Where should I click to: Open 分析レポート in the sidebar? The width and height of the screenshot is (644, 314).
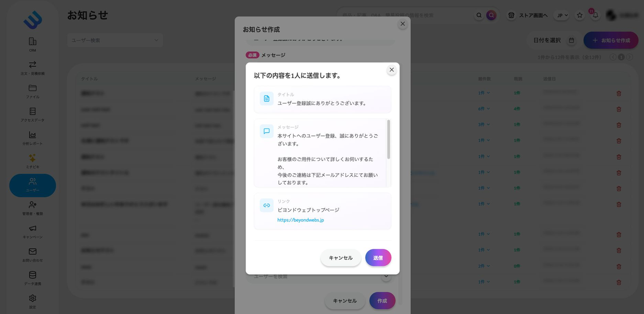pos(33,137)
